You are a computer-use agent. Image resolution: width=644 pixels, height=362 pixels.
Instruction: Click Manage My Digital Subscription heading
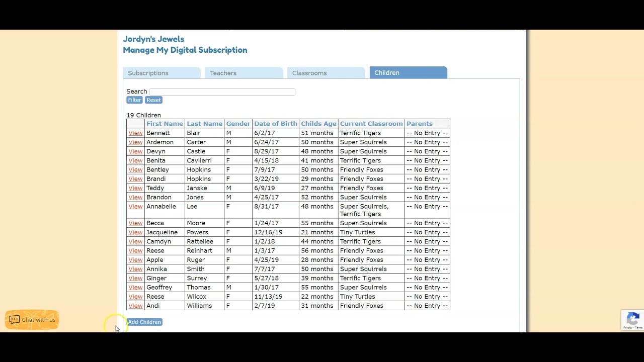(x=185, y=50)
